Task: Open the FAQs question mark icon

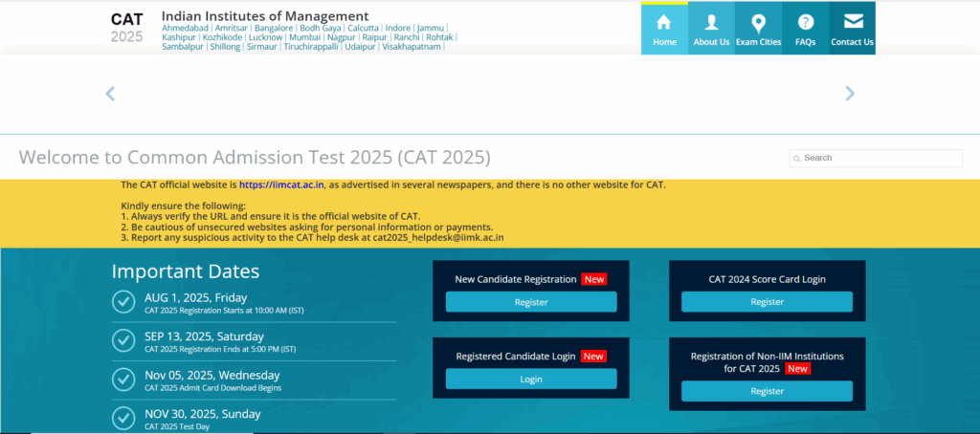Action: tap(806, 22)
